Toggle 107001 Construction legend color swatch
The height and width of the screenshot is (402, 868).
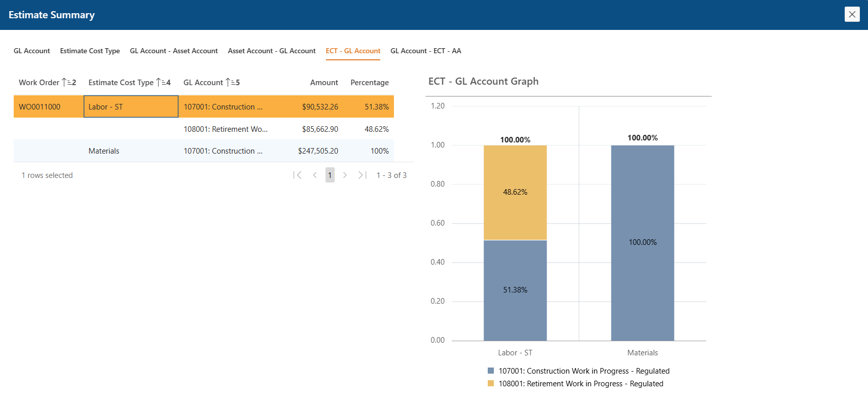pos(491,371)
